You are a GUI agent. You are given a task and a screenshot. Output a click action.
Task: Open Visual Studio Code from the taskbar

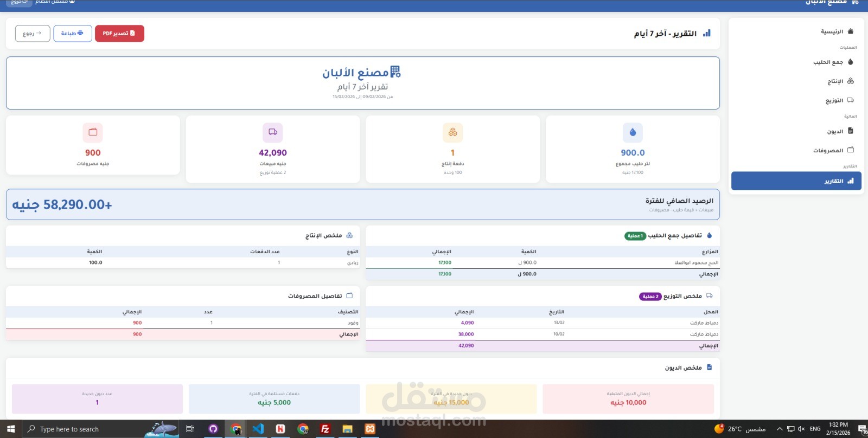[258, 429]
